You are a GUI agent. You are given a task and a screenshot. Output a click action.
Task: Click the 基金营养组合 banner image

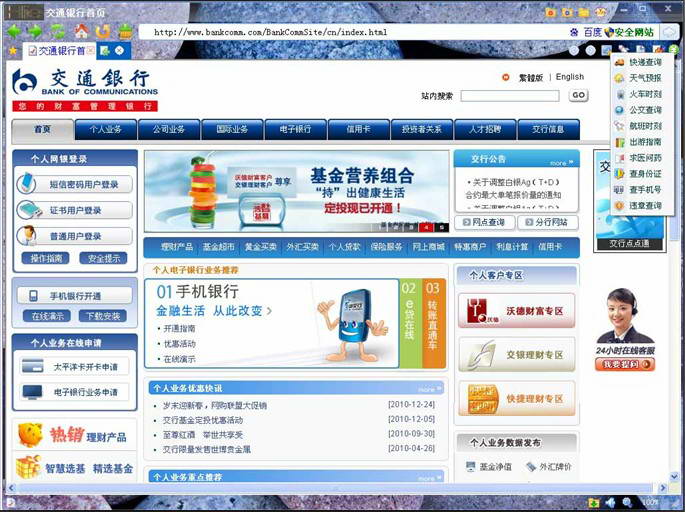(297, 191)
